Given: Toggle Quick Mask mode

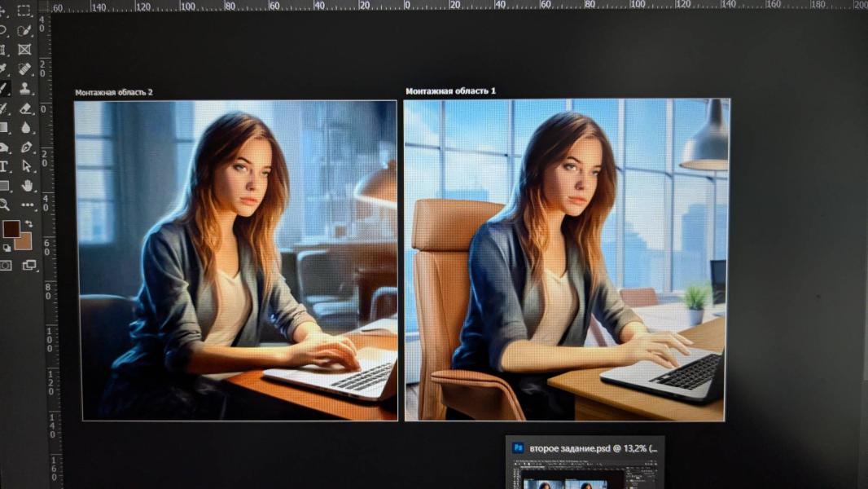Looking at the screenshot, I should click(6, 265).
